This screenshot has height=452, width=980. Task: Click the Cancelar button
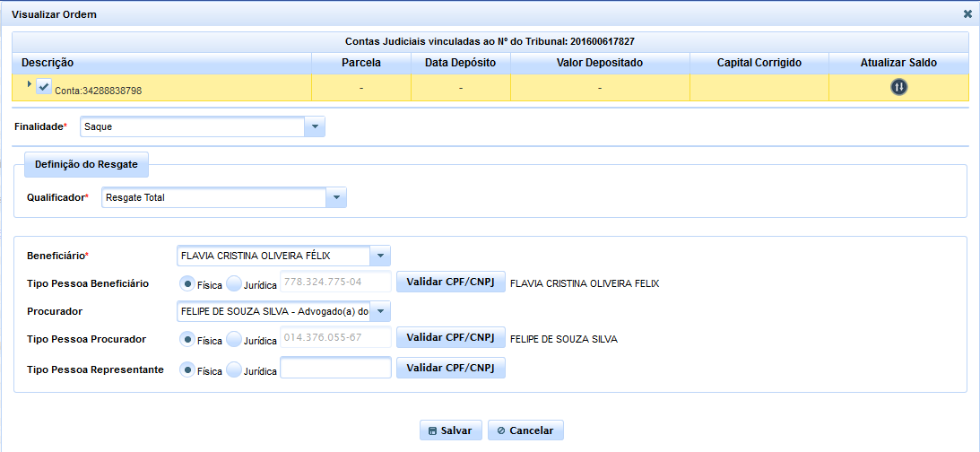point(525,430)
